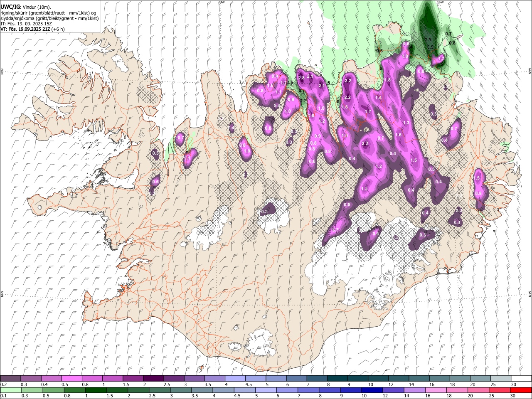Viewport: 532px width, 399px height.
Task: Click the 'UWC/IG' title text
Action: [x=10, y=7]
